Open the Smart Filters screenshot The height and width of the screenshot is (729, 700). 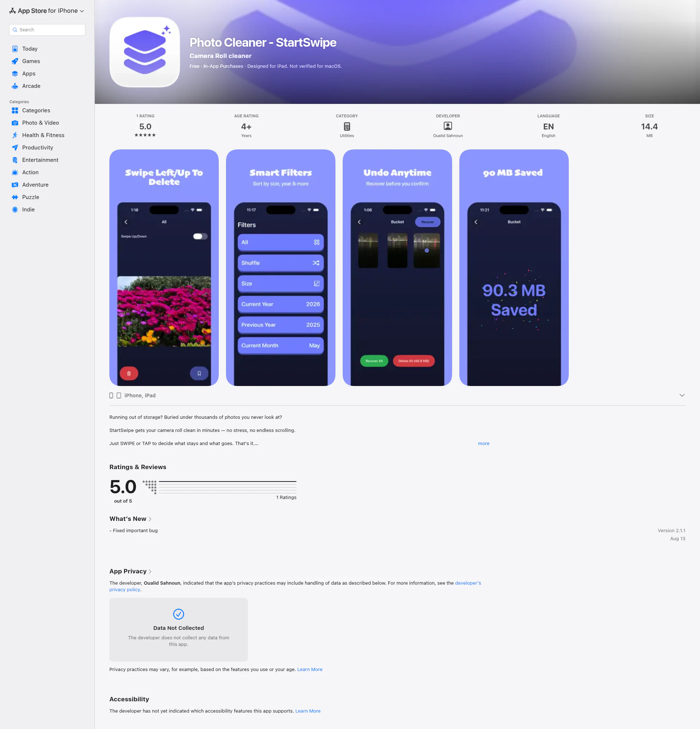pyautogui.click(x=280, y=268)
